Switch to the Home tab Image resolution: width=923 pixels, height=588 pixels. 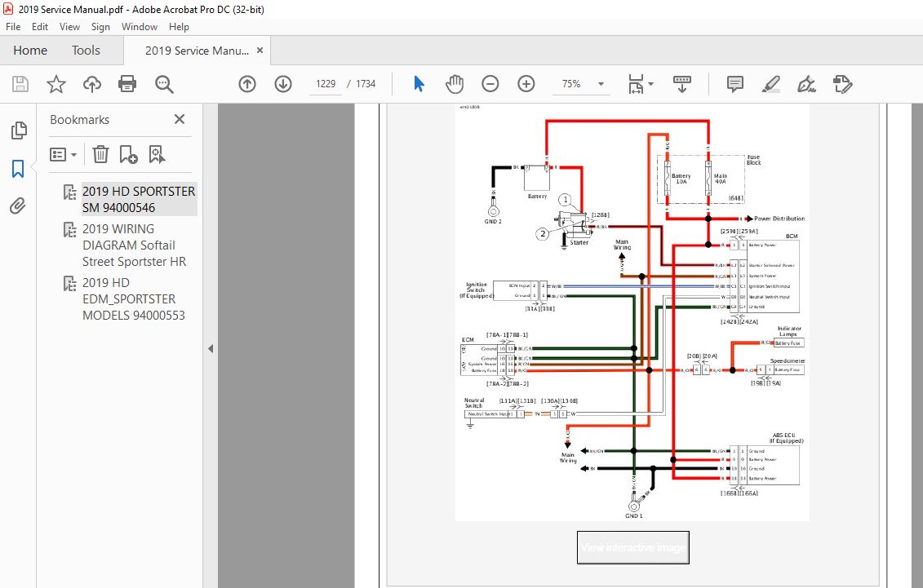tap(30, 51)
